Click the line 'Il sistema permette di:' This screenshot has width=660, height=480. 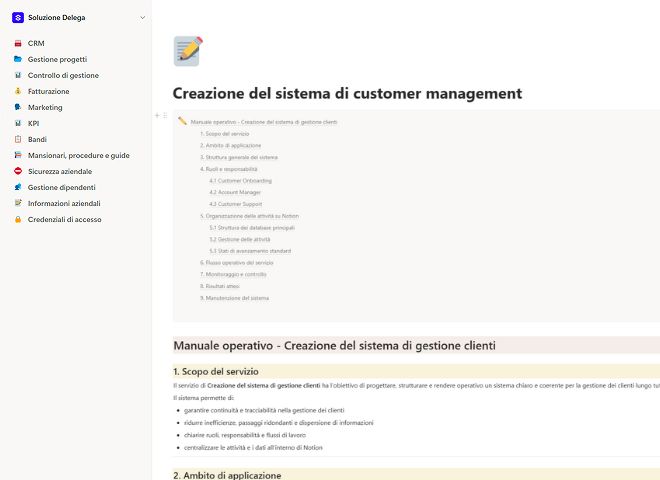click(203, 398)
